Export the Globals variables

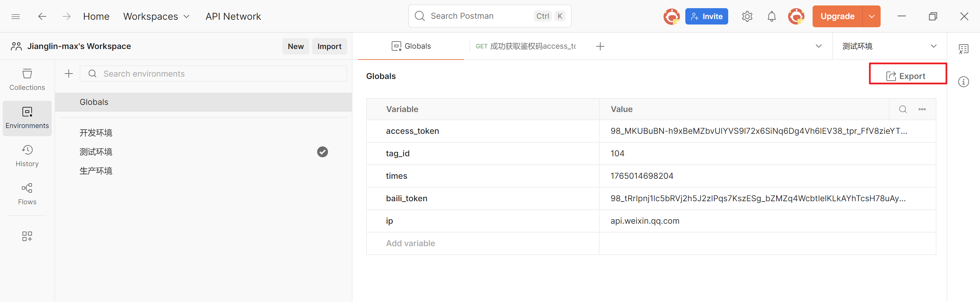tap(905, 76)
